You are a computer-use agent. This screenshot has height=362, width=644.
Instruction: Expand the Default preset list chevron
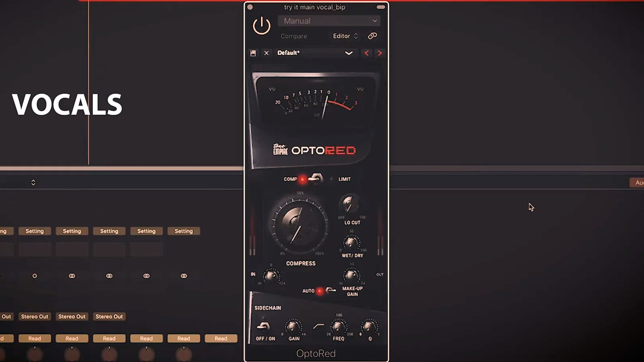(x=349, y=53)
